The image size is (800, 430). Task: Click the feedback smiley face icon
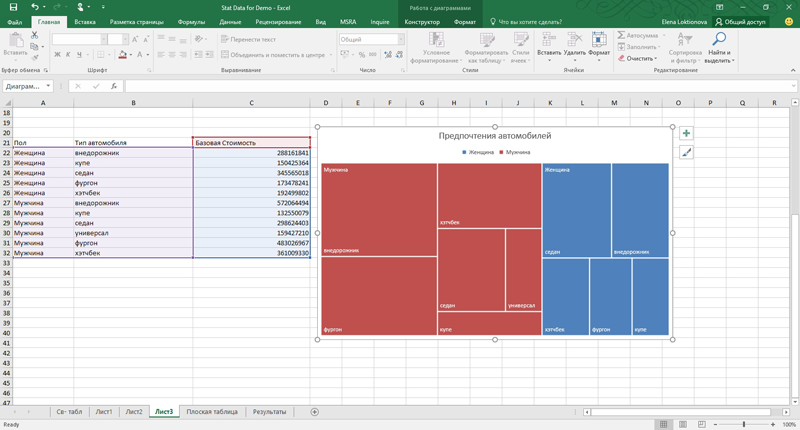tap(789, 21)
